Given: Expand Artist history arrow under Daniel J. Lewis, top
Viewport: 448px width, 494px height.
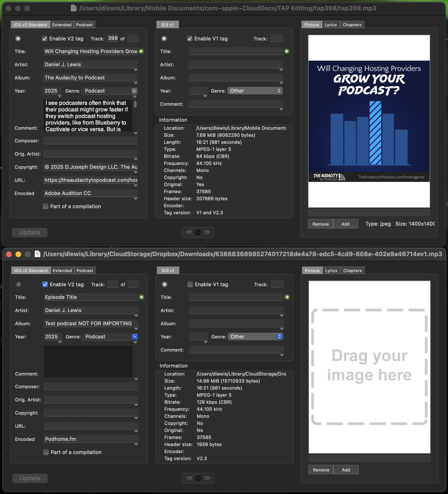Looking at the screenshot, I should (x=136, y=70).
